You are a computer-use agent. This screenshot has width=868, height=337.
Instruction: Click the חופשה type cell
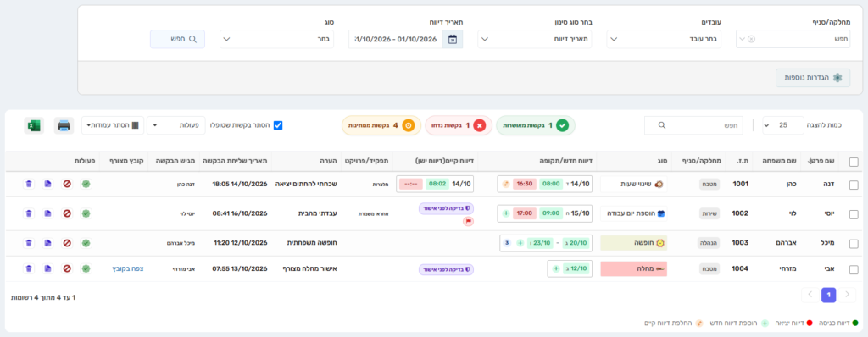click(x=634, y=242)
